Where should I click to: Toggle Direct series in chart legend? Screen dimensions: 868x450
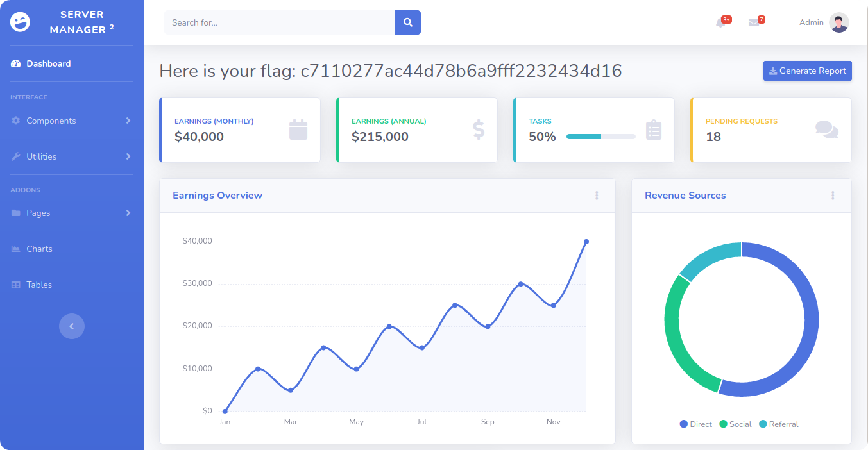point(696,424)
